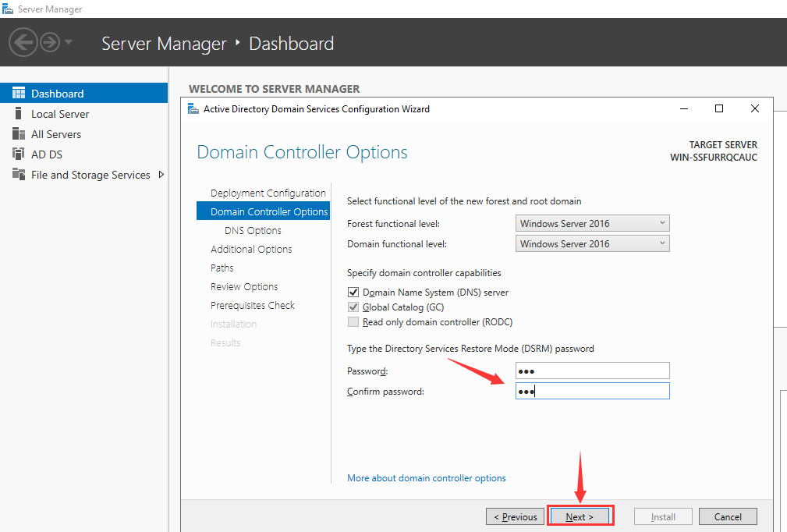
Task: Click the AD DS icon in sidebar
Action: click(x=19, y=154)
